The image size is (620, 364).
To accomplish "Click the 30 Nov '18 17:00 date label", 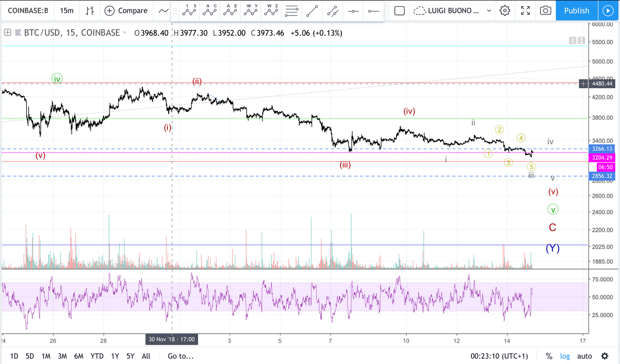I will pyautogui.click(x=172, y=339).
